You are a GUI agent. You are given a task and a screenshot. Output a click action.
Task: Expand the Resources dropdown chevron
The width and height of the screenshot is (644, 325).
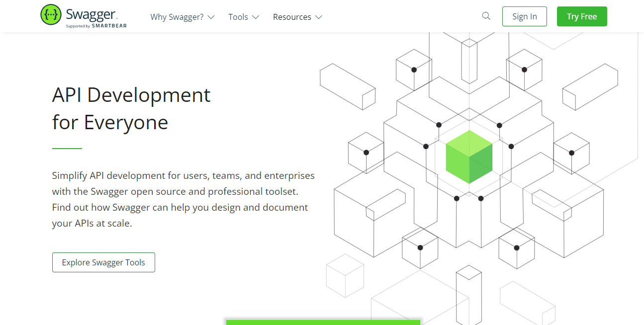pyautogui.click(x=318, y=17)
